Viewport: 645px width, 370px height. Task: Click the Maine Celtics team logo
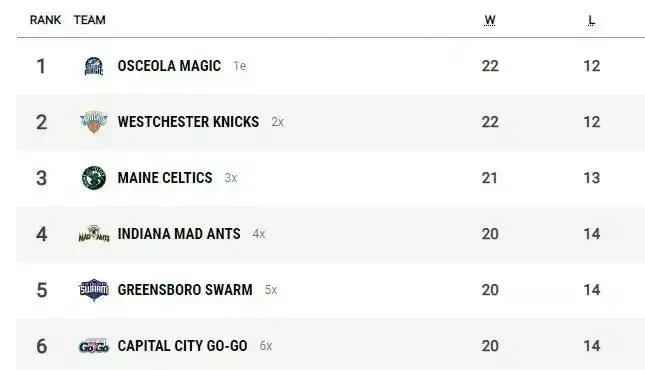point(94,178)
